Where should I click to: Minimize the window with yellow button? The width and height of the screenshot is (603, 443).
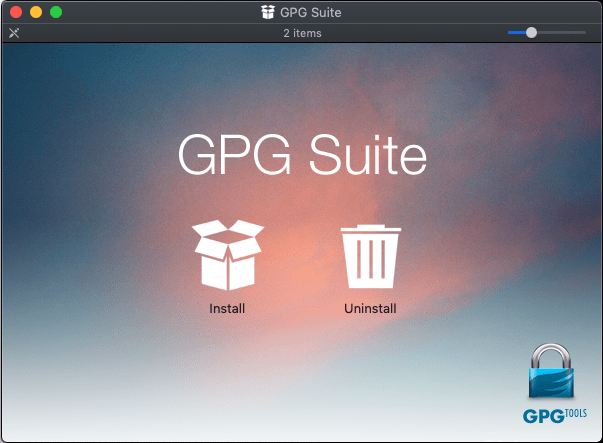(36, 12)
